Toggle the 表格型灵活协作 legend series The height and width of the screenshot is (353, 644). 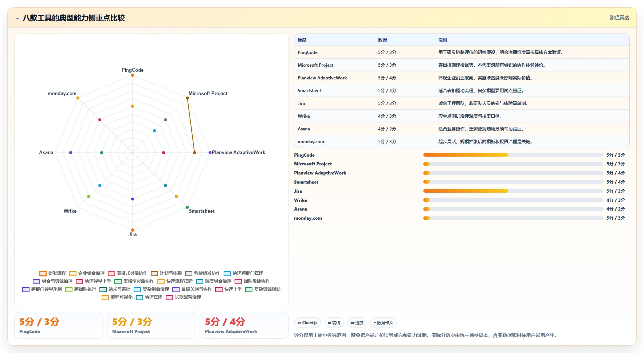click(x=134, y=281)
